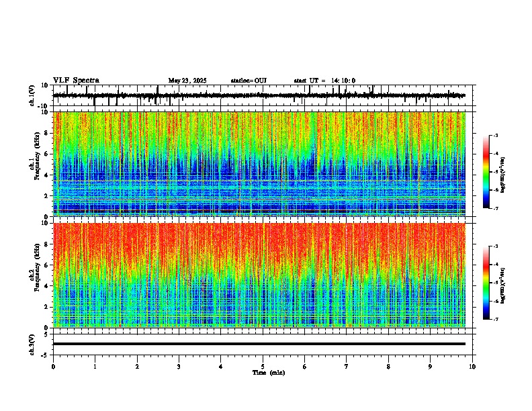Click the time axis tick label "1"

(x=95, y=367)
